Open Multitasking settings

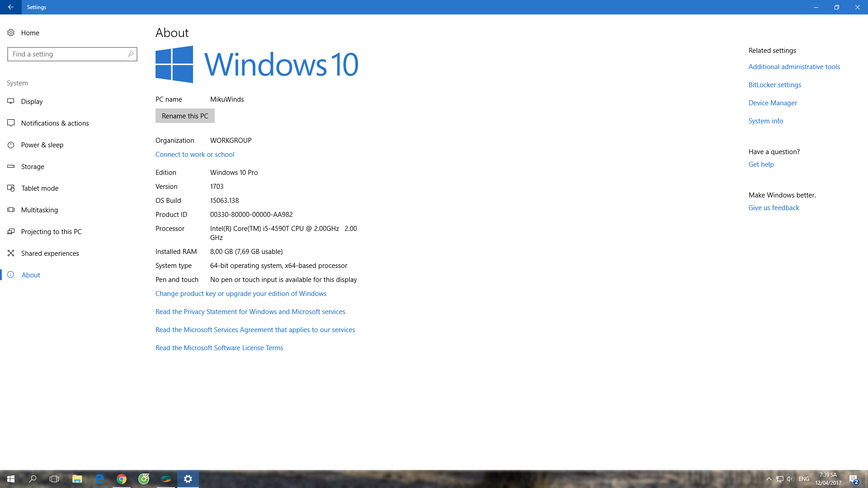pos(72,210)
